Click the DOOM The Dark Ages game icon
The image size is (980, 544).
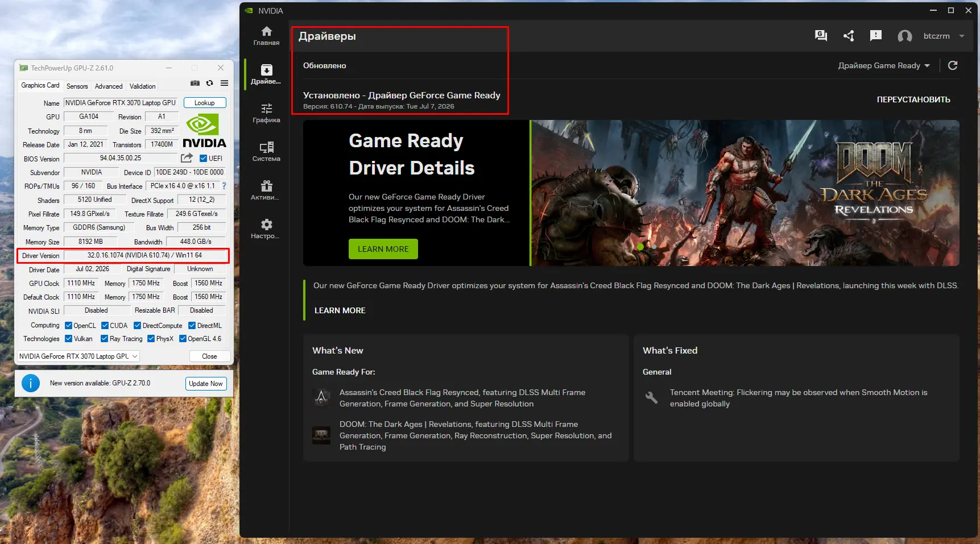[321, 435]
